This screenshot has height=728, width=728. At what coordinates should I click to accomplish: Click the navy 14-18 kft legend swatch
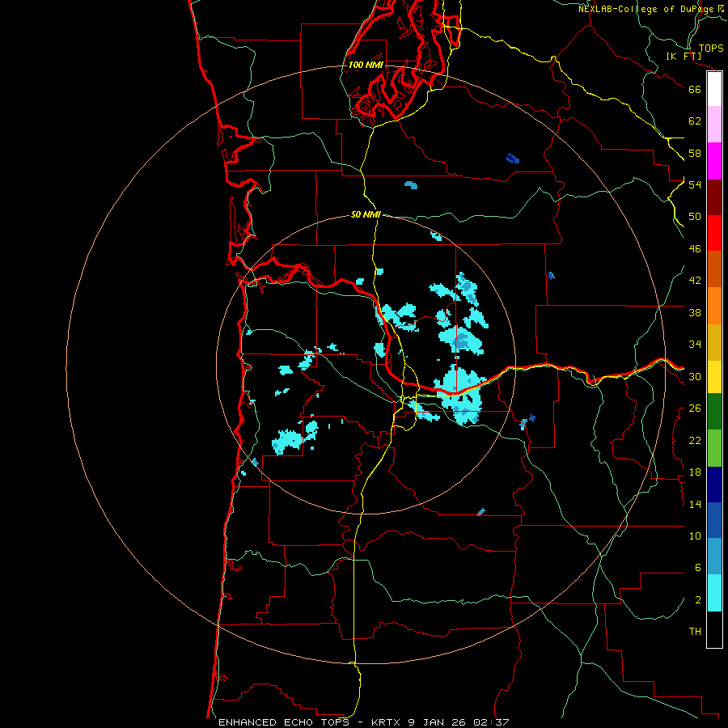pyautogui.click(x=714, y=485)
